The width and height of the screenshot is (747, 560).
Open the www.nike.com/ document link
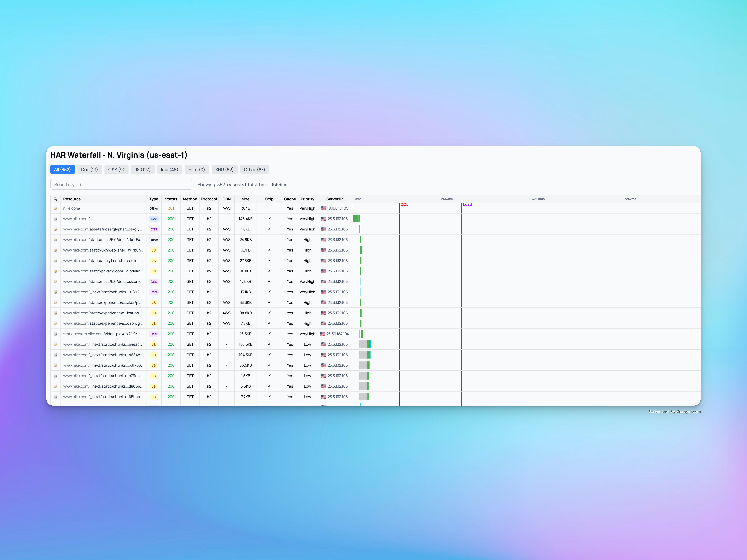click(76, 219)
